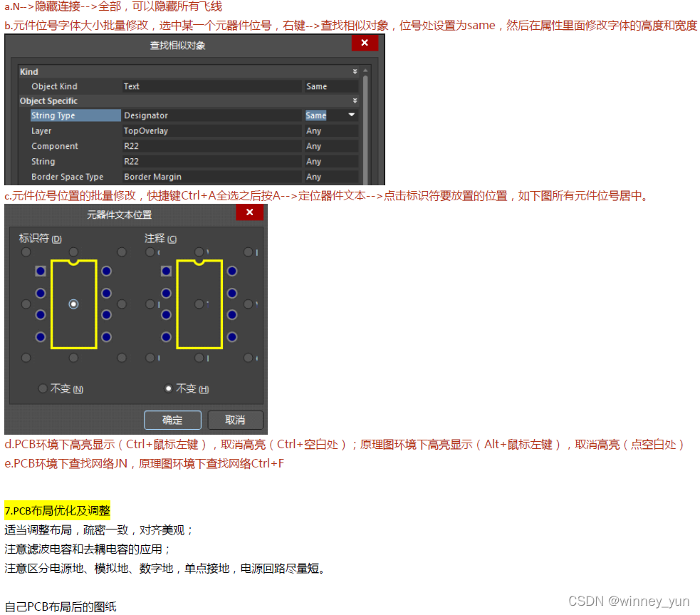Select the top-left radio under 标识符
This screenshot has height=615, width=700.
[26, 252]
